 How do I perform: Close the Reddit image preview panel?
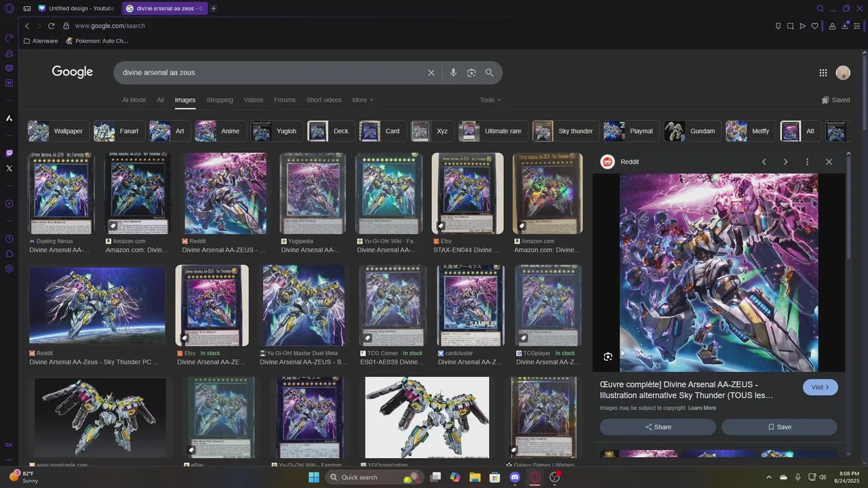(x=829, y=162)
